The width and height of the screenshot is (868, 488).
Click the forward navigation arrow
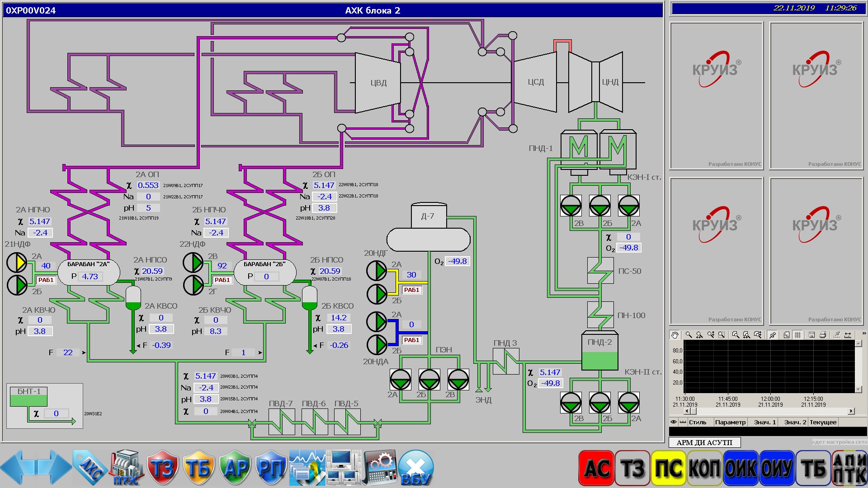tap(55, 467)
